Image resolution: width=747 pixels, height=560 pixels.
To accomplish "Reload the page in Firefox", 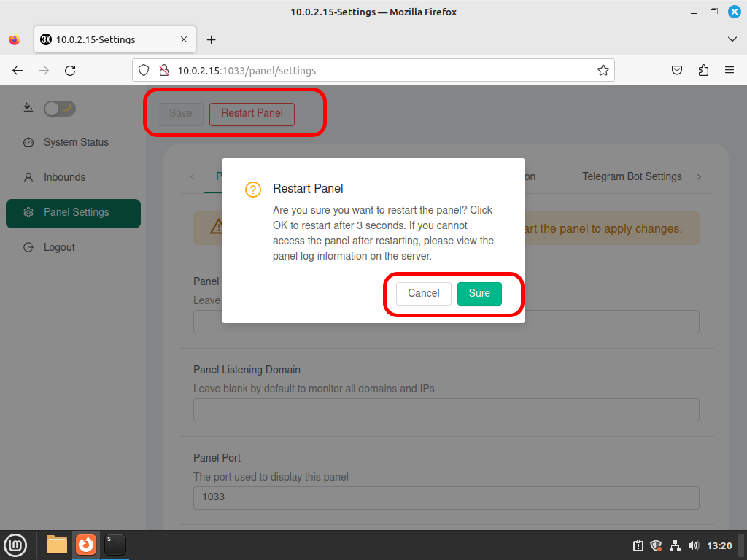I will click(x=70, y=71).
